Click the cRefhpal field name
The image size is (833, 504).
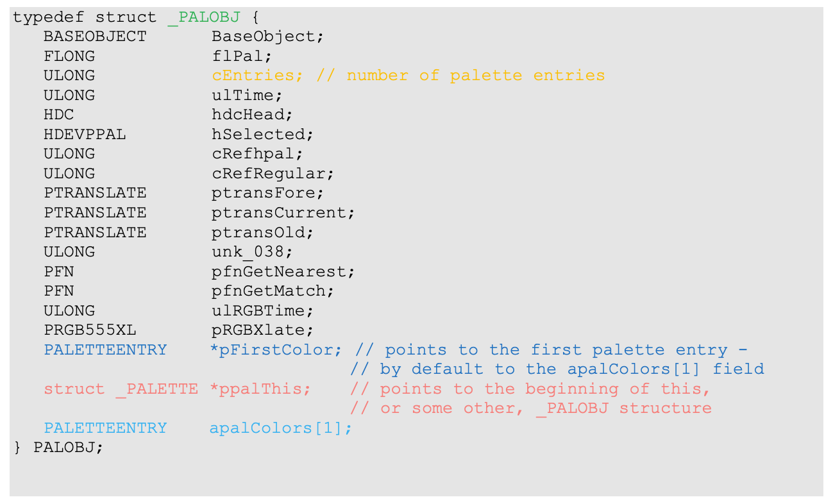point(257,154)
